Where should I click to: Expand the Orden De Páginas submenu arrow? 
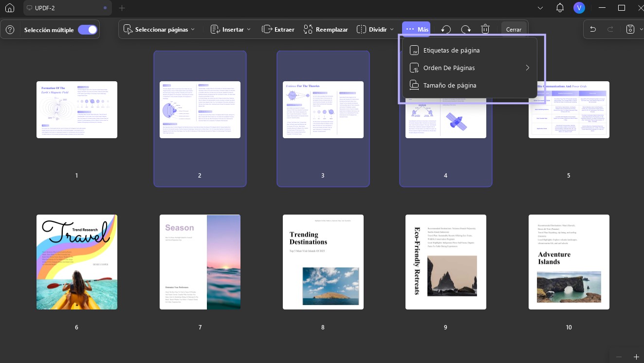527,68
